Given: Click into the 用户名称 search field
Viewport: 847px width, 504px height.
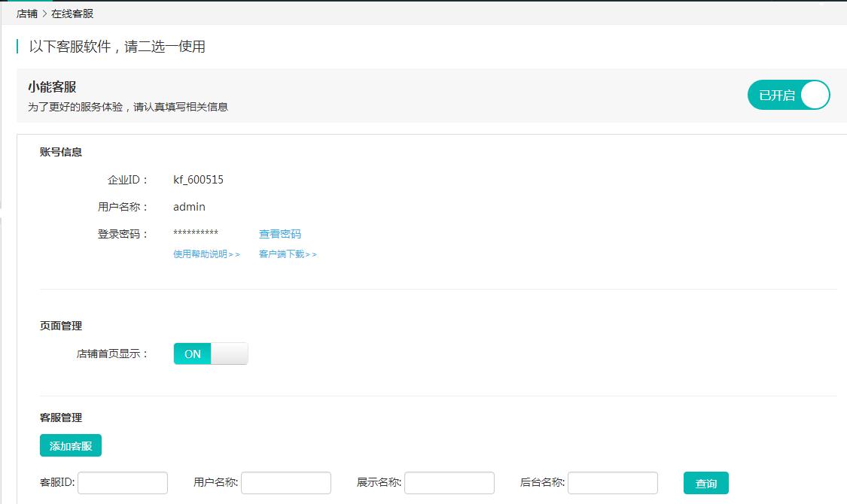Looking at the screenshot, I should click(x=286, y=483).
